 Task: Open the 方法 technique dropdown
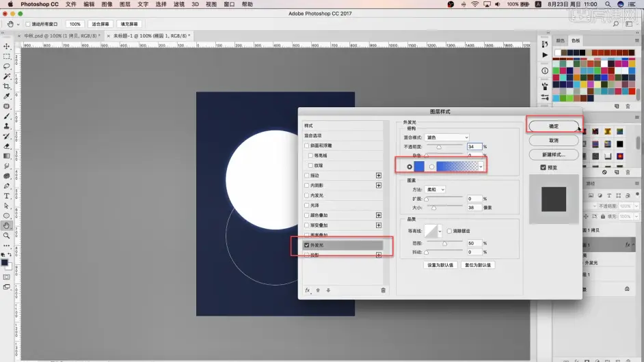pyautogui.click(x=435, y=190)
